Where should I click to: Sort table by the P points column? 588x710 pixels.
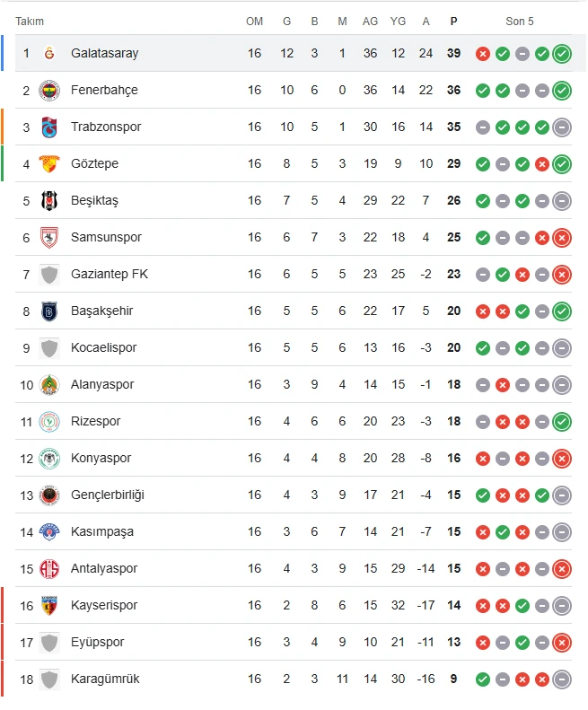[x=453, y=21]
